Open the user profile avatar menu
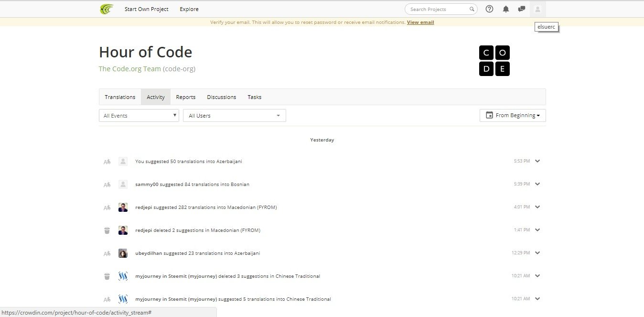The width and height of the screenshot is (644, 317). 537,9
